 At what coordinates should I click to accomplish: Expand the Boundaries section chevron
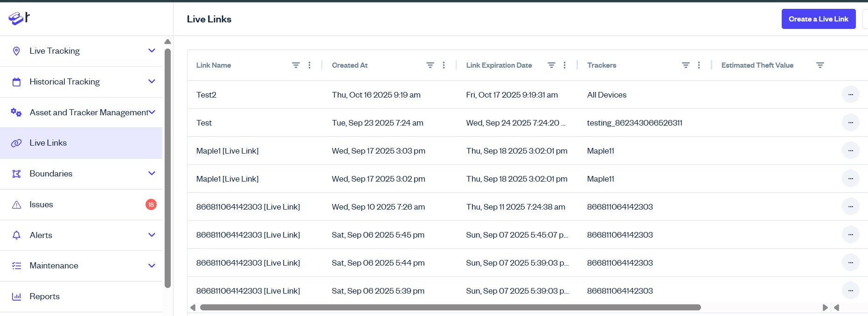tap(152, 174)
